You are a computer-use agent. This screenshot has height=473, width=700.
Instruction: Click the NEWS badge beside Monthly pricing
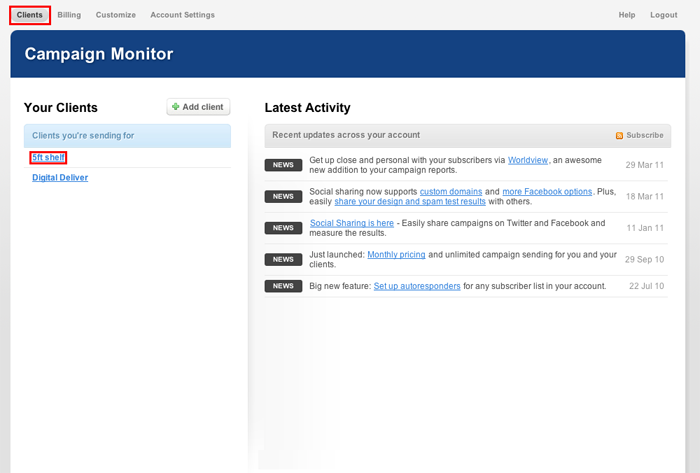283,260
